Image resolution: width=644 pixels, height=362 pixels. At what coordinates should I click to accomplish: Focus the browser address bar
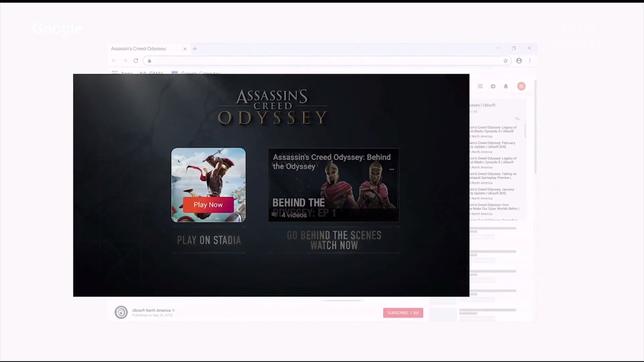[x=327, y=61]
